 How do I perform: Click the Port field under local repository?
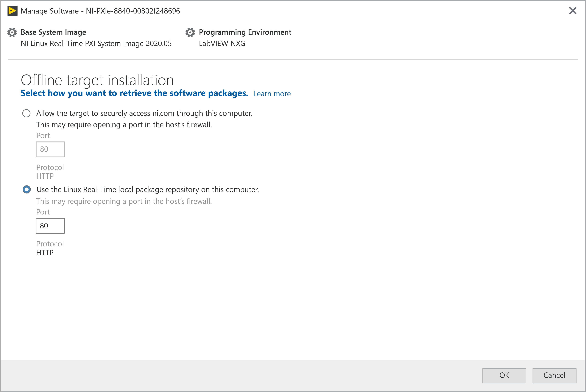click(50, 226)
